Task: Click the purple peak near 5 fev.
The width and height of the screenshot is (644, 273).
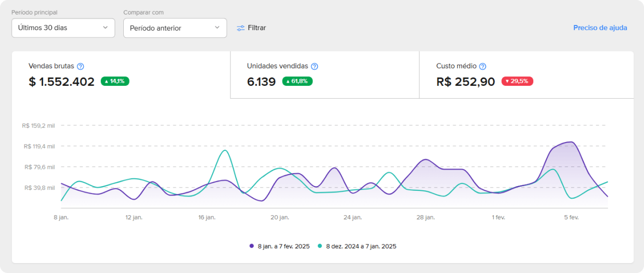Action: click(571, 142)
